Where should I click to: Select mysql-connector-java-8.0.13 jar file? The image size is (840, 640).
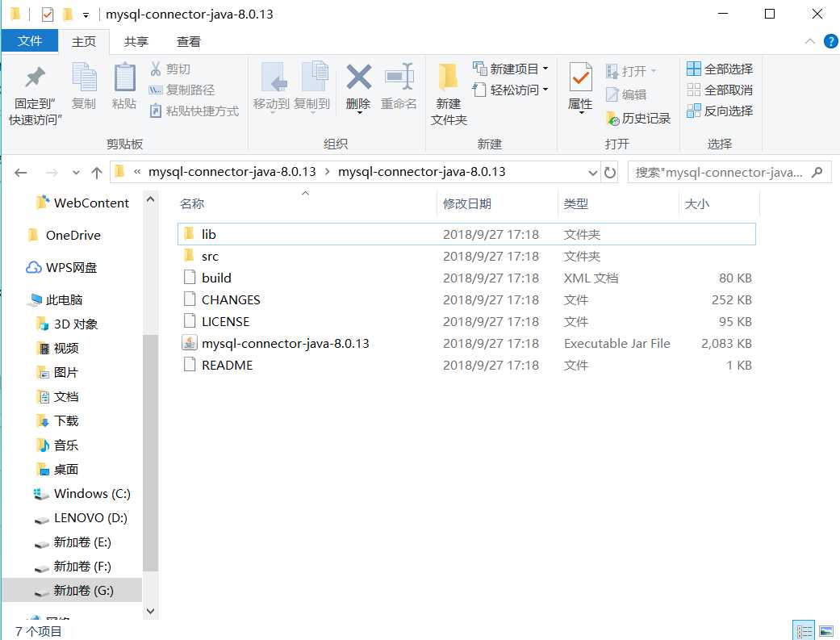pyautogui.click(x=466, y=343)
